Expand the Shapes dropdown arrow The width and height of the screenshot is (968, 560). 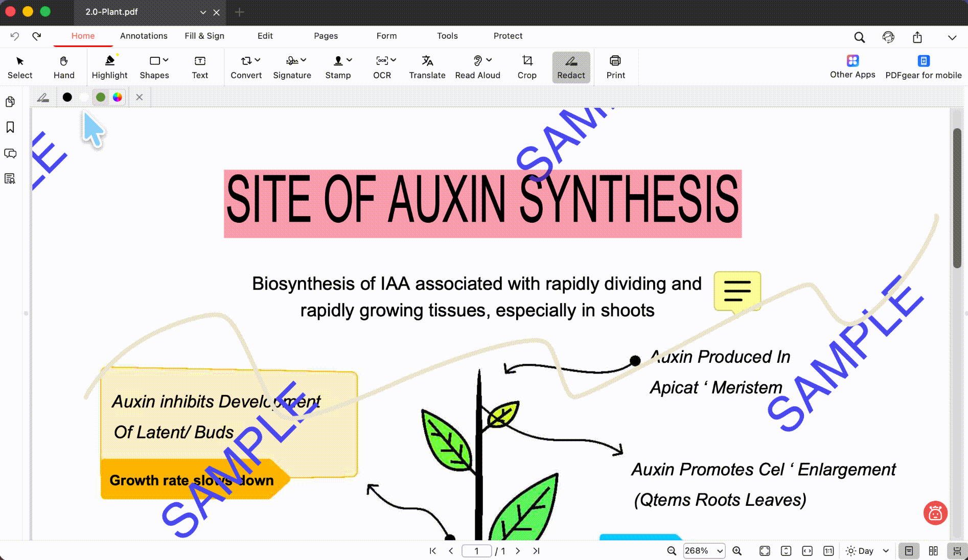[166, 60]
